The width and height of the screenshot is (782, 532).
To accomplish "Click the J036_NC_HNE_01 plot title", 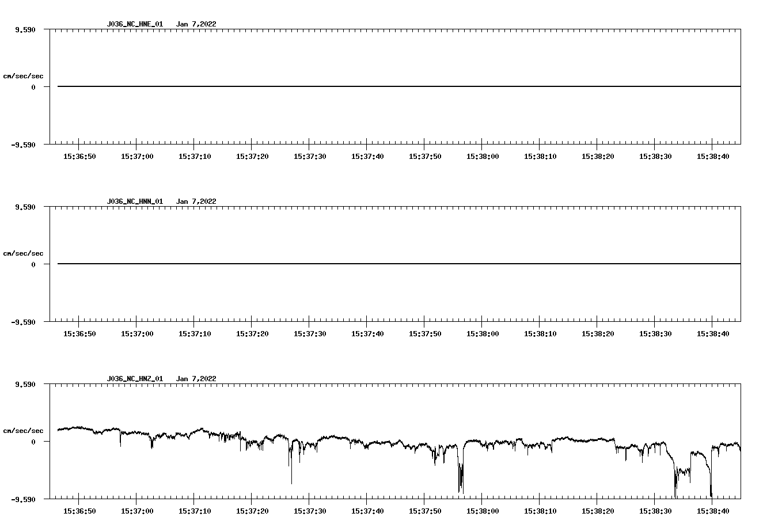I will coord(135,24).
